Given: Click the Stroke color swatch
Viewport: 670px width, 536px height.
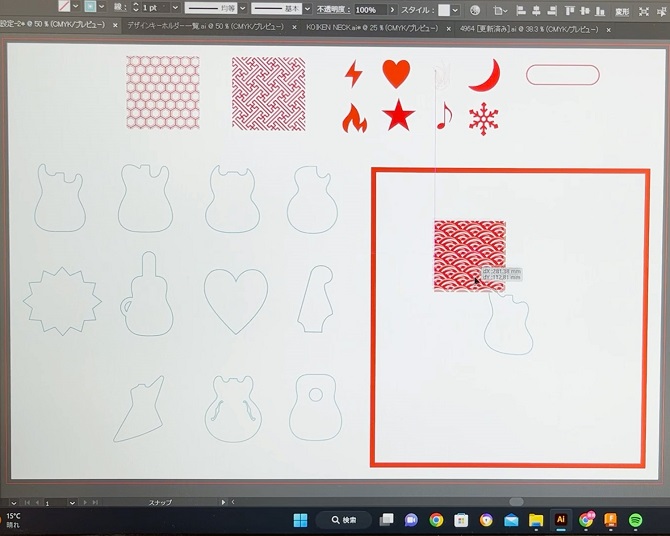Looking at the screenshot, I should pyautogui.click(x=90, y=6).
